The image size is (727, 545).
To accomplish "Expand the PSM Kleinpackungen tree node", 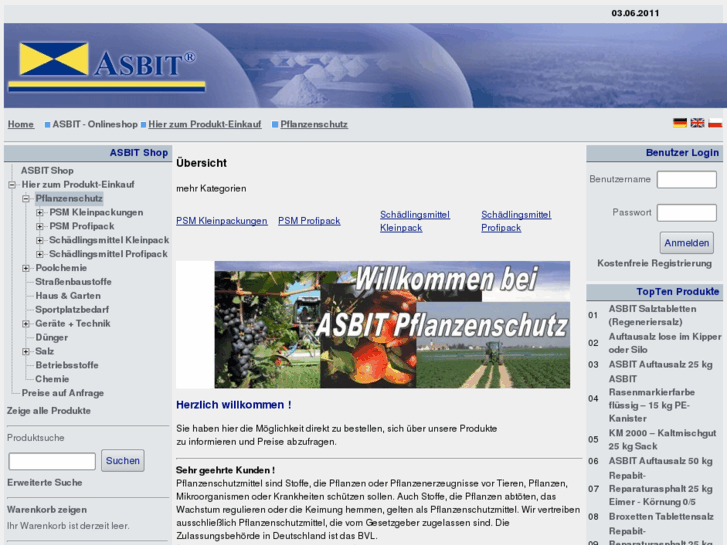I will pyautogui.click(x=40, y=212).
